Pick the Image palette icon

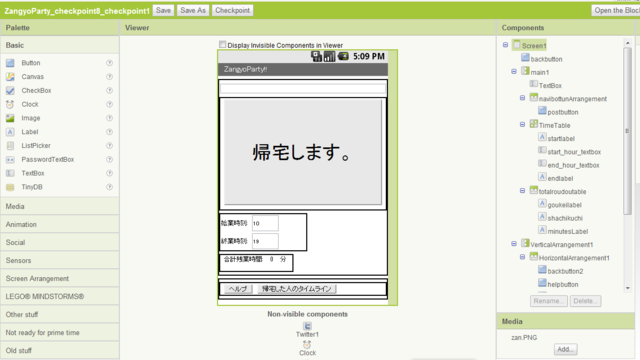click(x=10, y=118)
